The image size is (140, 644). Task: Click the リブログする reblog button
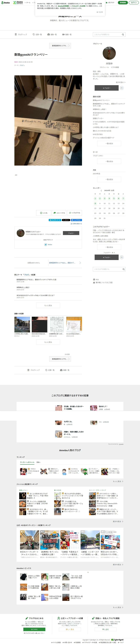(75, 213)
